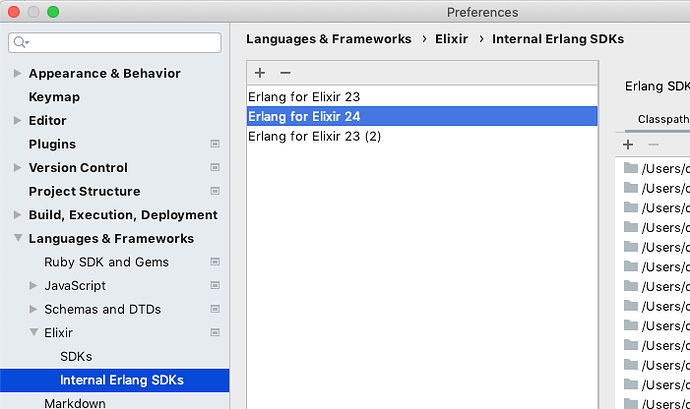Select Internal Erlang SDKs item
Image resolution: width=690 pixels, height=409 pixels.
(x=114, y=380)
